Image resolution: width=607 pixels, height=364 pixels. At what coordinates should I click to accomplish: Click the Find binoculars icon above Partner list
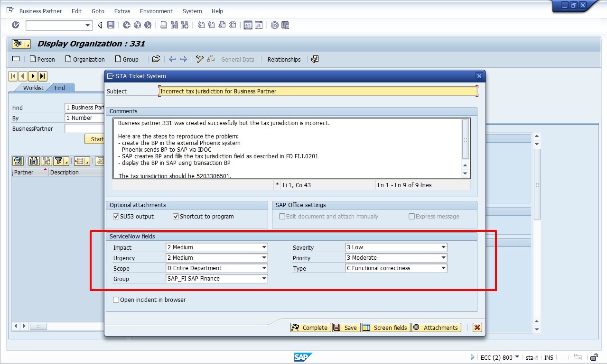(34, 161)
